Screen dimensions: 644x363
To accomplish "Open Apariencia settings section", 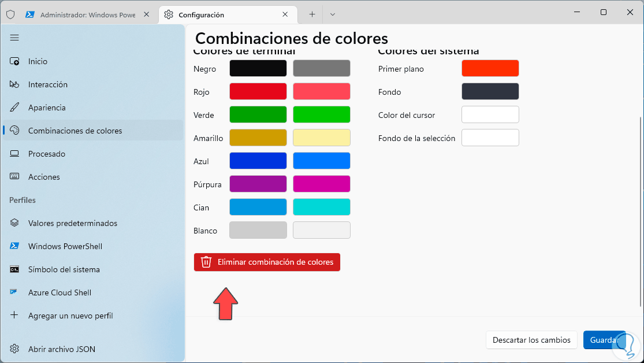I will click(x=47, y=108).
